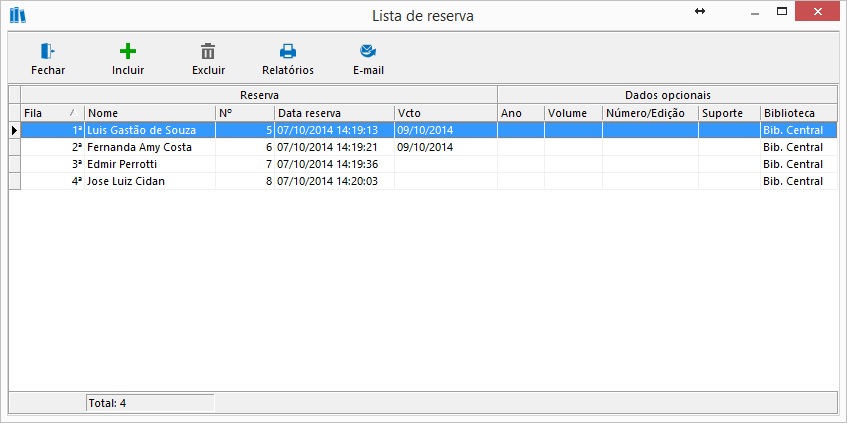Click queue position 3ª cell

(52, 164)
